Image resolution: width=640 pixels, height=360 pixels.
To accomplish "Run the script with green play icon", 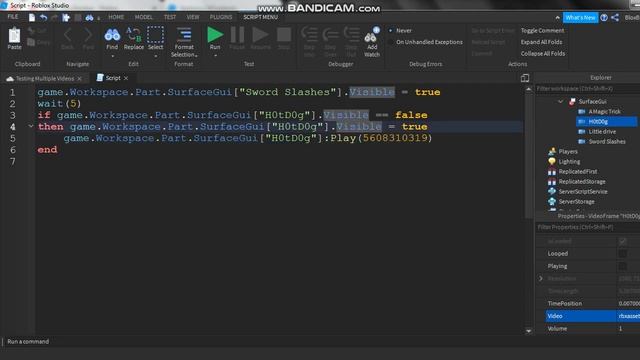I will [x=215, y=35].
